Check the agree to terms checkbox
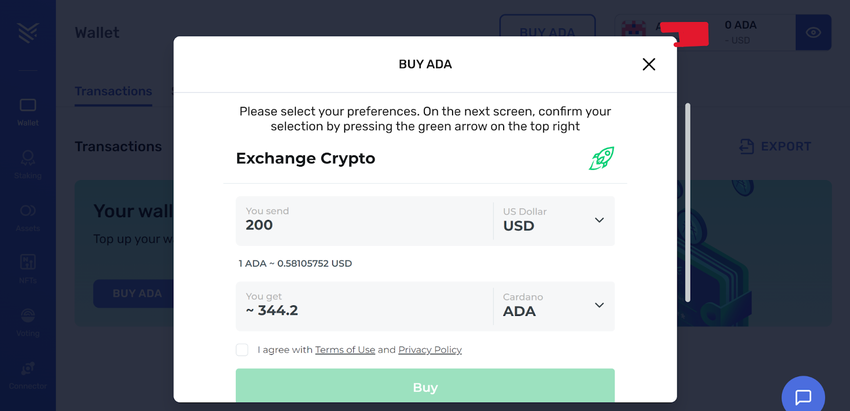This screenshot has height=411, width=850. (242, 350)
